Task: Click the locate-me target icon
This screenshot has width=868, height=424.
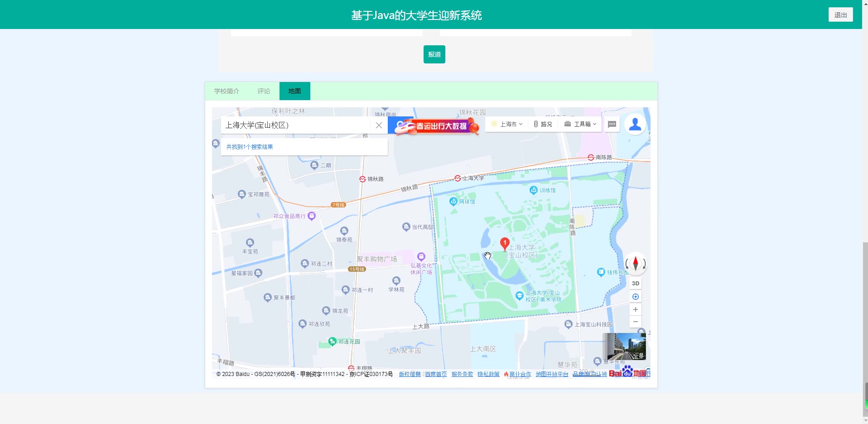Action: [x=636, y=297]
